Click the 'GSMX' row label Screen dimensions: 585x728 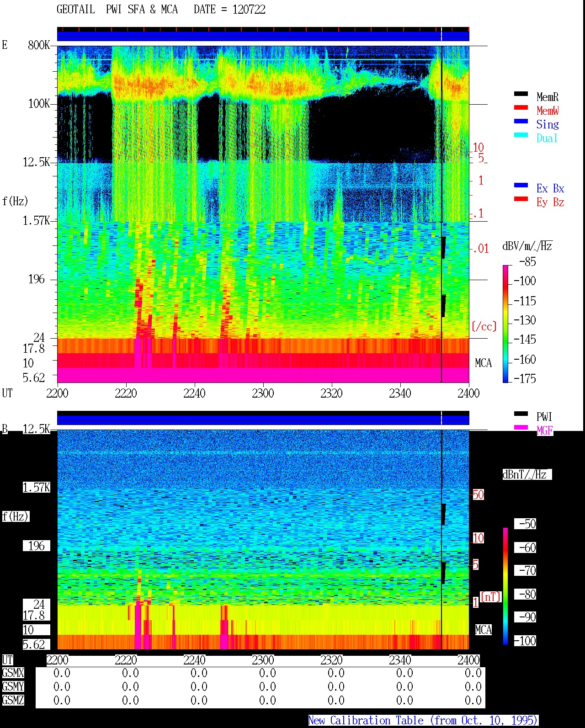coord(13,673)
